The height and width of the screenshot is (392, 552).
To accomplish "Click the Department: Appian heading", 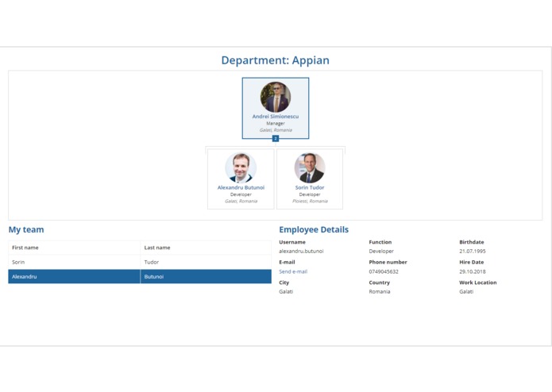I will click(276, 60).
